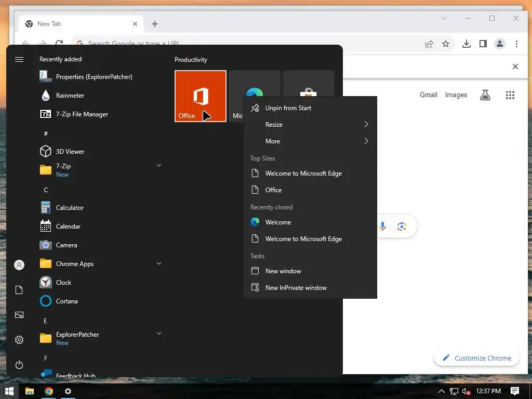532x399 pixels.
Task: Open the Calendar app
Action: [60, 226]
